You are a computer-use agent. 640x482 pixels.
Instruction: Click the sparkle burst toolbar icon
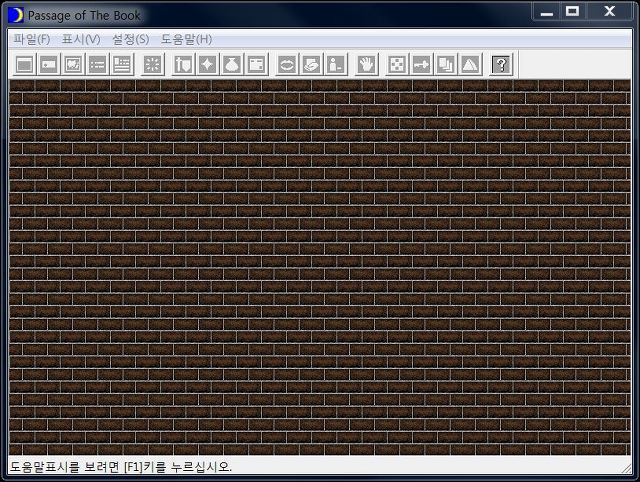(152, 64)
